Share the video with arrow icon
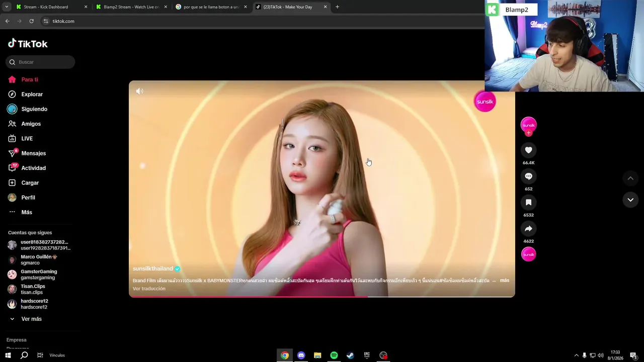The width and height of the screenshot is (644, 362). click(528, 228)
